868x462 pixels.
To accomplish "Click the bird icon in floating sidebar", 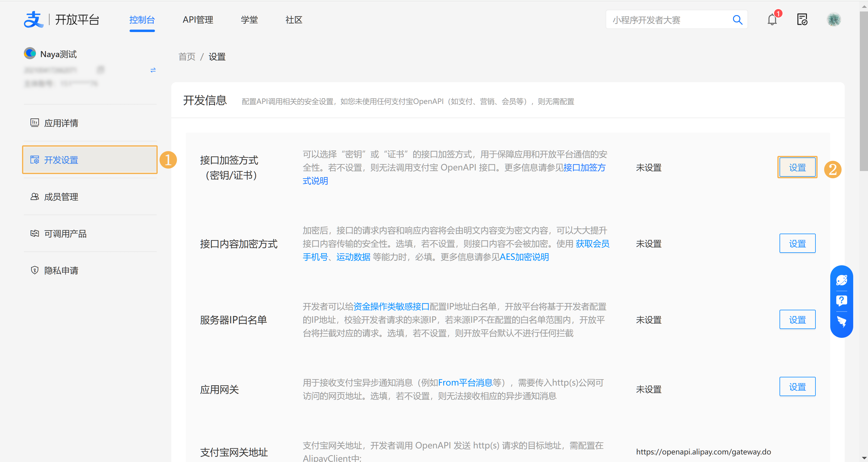I will 841,321.
